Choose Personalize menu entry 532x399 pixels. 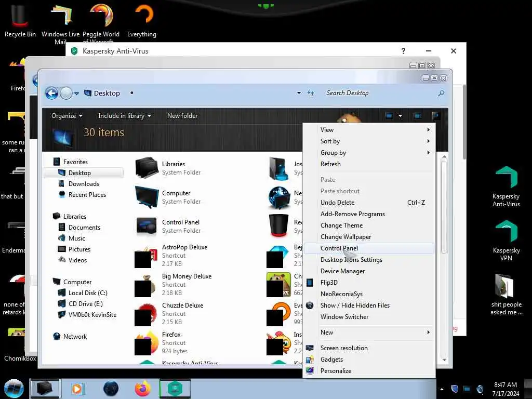point(369,371)
